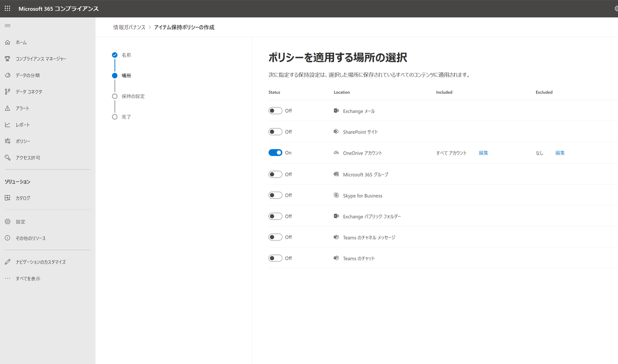Click すべてを表示 in sidebar
The image size is (618, 364).
click(x=28, y=279)
